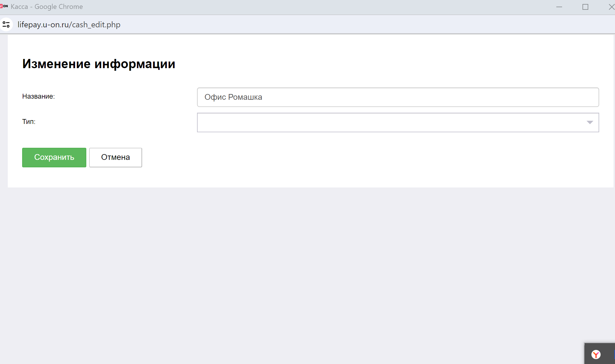Click the Отмена button
The width and height of the screenshot is (615, 364).
click(x=115, y=157)
